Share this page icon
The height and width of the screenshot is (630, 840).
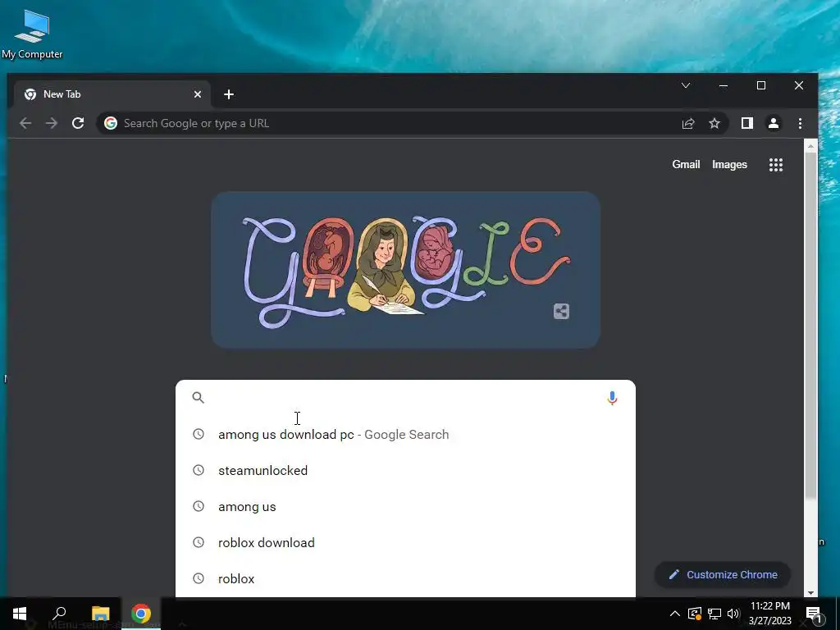point(688,123)
